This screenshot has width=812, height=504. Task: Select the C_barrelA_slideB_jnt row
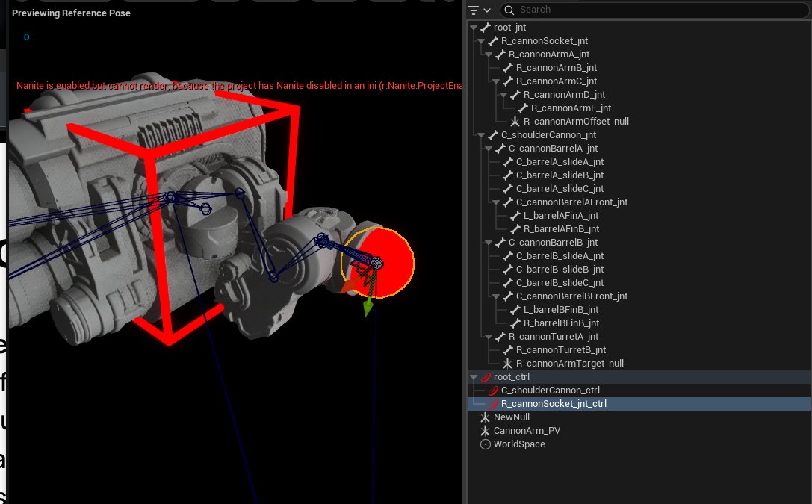639,175
